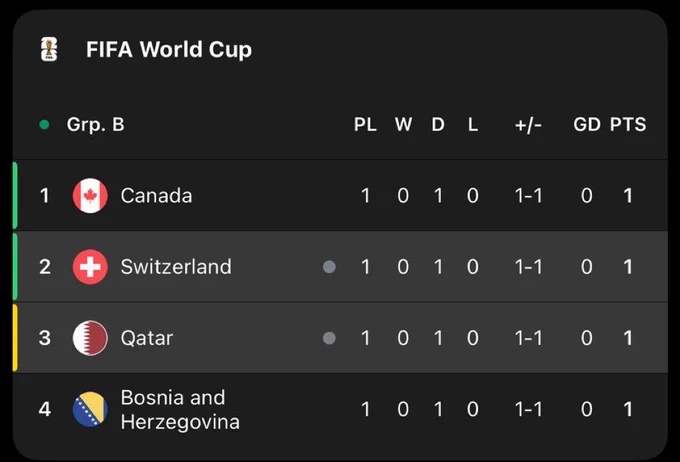This screenshot has width=680, height=462.
Task: Open the Bosnia and Herzegovina flag icon
Action: [x=90, y=409]
